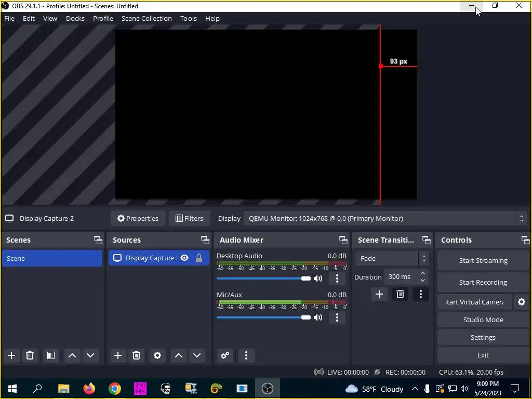Move source down arrow in Sources dock

(197, 355)
